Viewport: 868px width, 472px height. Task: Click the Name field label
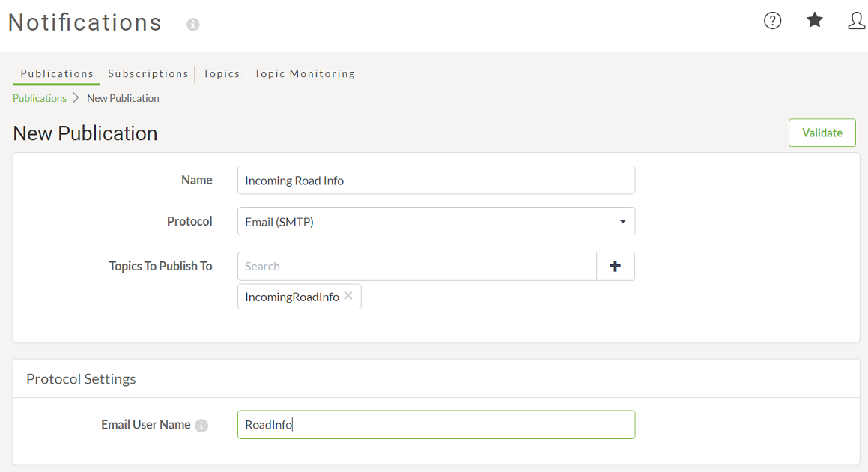[x=196, y=180]
